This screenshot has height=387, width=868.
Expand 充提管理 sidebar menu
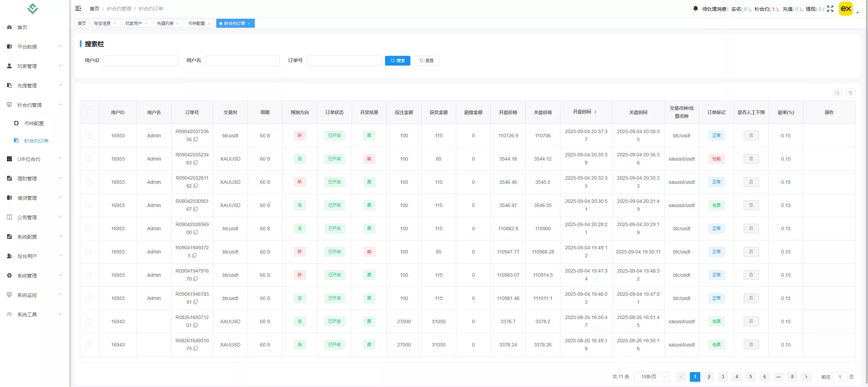(35, 85)
